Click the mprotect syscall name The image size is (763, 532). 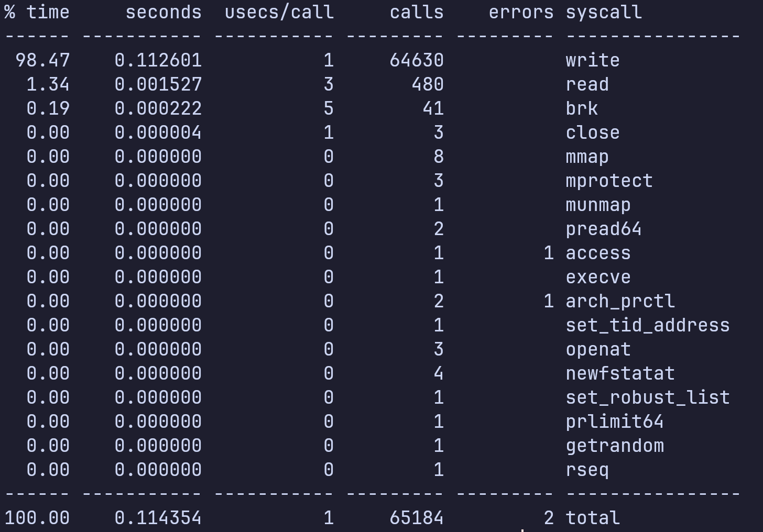pos(609,181)
